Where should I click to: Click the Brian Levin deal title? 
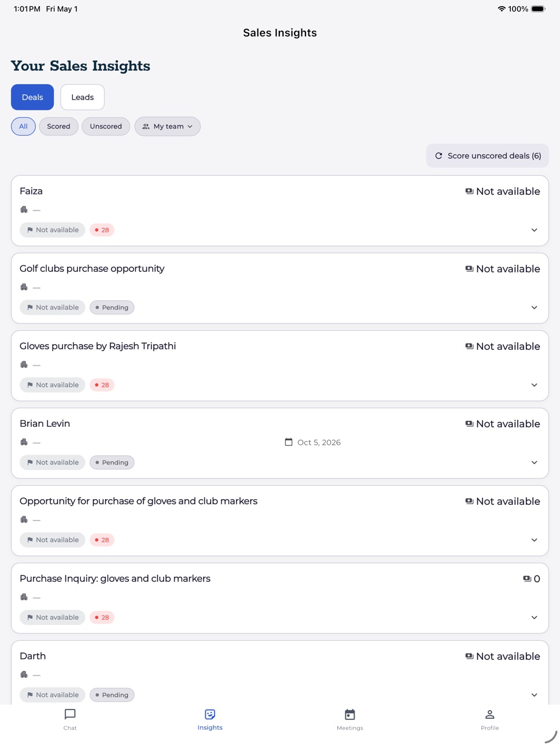pos(45,424)
